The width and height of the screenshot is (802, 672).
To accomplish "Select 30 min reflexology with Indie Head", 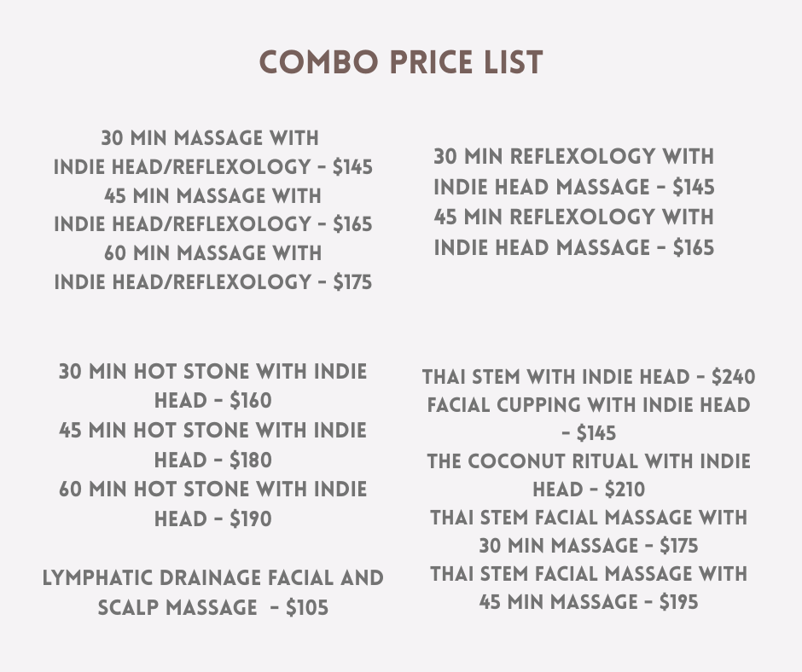I will click(573, 171).
